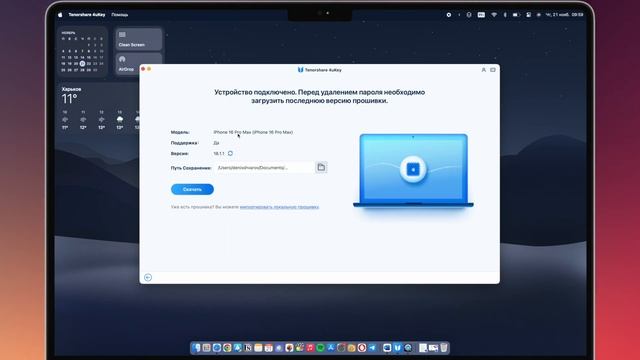
Task: Open the Помощь menu in menu bar
Action: click(x=120, y=15)
